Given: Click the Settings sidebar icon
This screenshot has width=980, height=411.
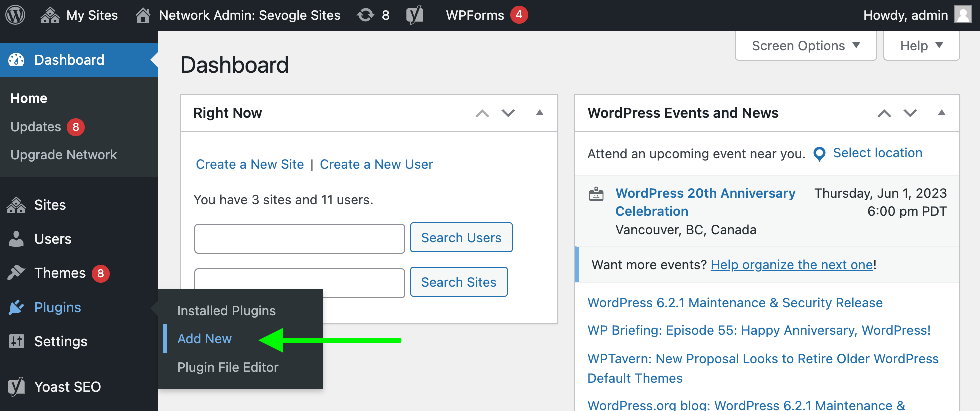Looking at the screenshot, I should 16,341.
